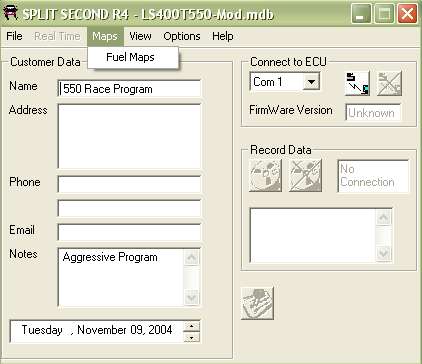The height and width of the screenshot is (364, 422).
Task: Click the Phone input field
Action: point(129,184)
